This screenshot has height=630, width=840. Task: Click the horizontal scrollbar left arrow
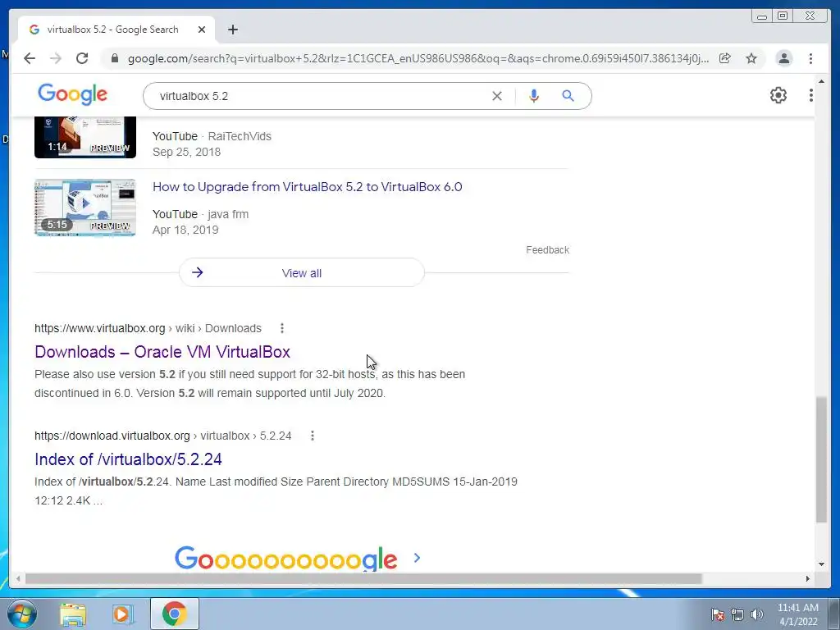(18, 578)
